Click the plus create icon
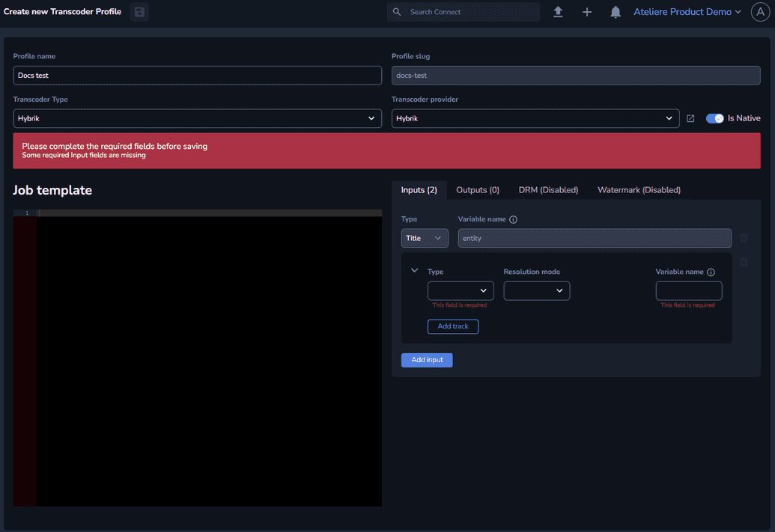Screen dimensions: 775x532 pyautogui.click(x=587, y=12)
